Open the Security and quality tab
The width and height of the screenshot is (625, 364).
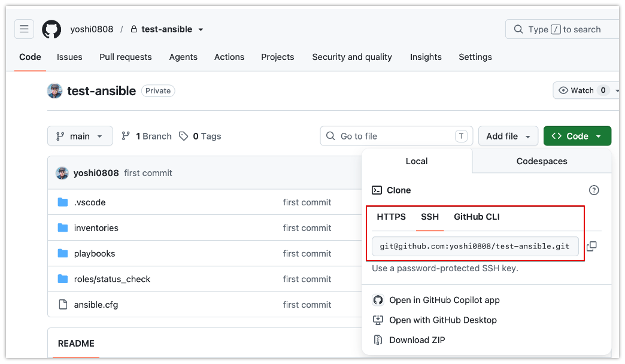[x=352, y=57]
